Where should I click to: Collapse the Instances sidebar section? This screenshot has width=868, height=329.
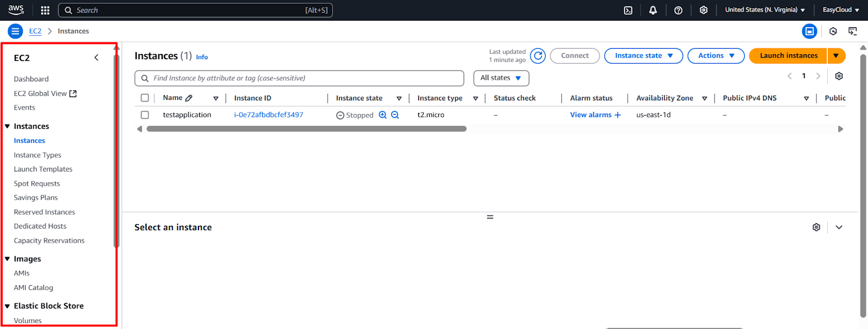8,126
